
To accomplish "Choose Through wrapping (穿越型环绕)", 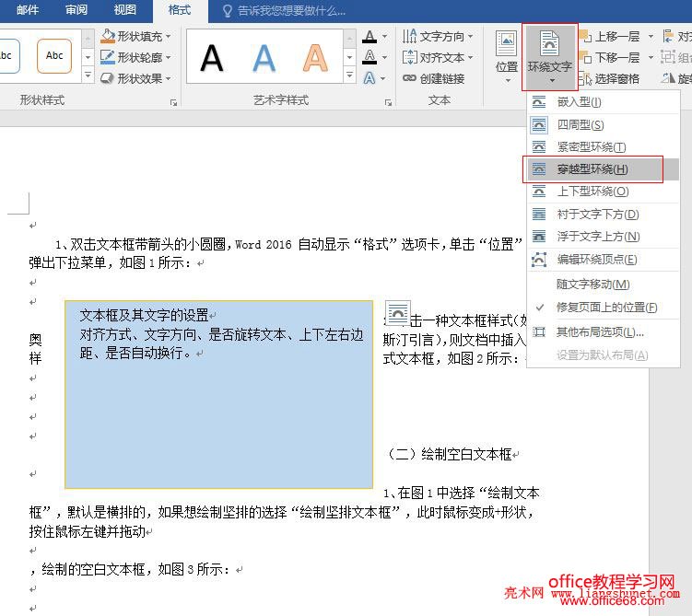I will [x=603, y=169].
